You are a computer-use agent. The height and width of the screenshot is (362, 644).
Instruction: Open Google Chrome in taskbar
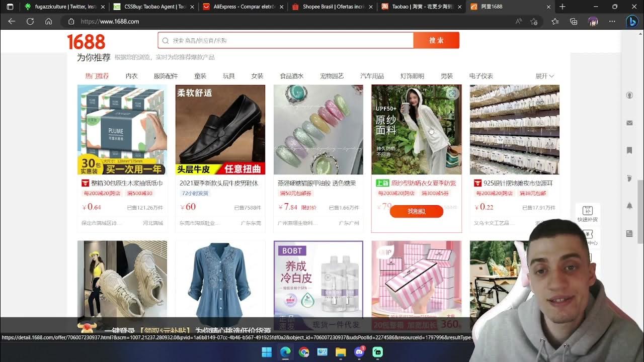(x=304, y=352)
